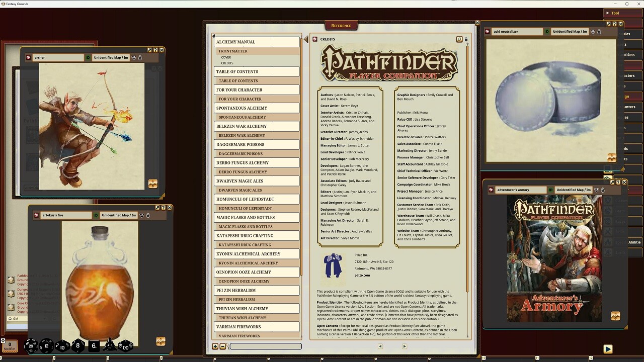This screenshot has height=362, width=644.
Task: Toggle lock on acid neutralizer record
Action: (x=599, y=32)
